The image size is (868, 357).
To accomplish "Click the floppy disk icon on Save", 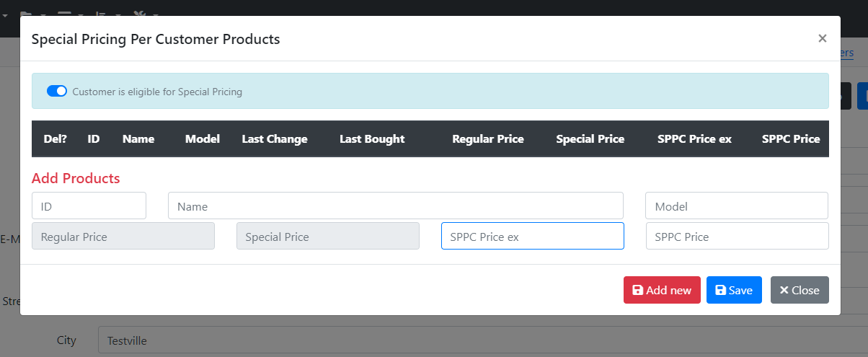I will pos(720,290).
